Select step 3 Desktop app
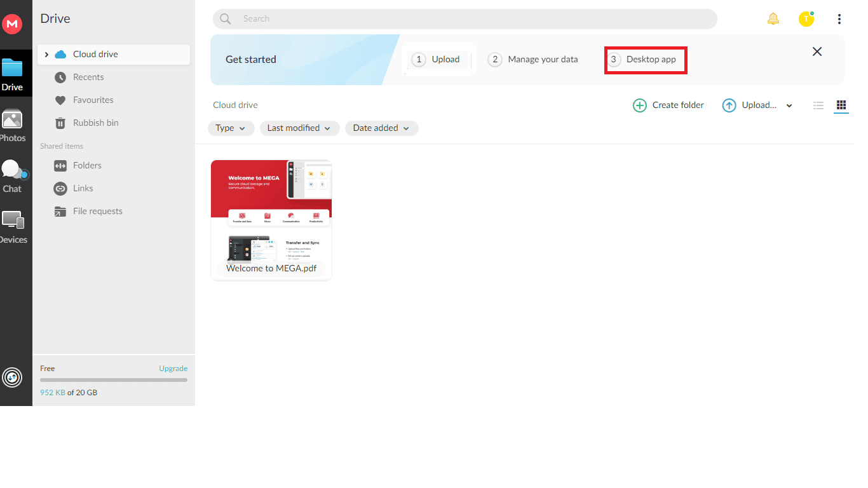The width and height of the screenshot is (868, 488). [646, 60]
